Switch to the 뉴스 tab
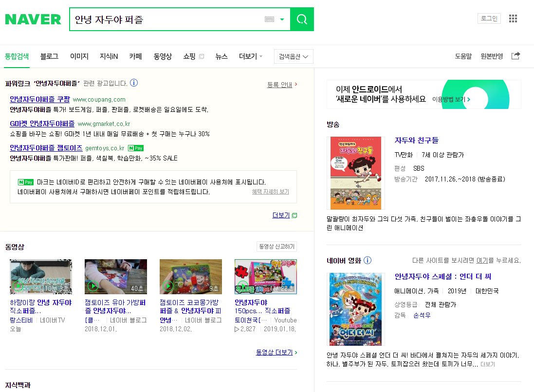This screenshot has height=392, width=534. [x=221, y=56]
